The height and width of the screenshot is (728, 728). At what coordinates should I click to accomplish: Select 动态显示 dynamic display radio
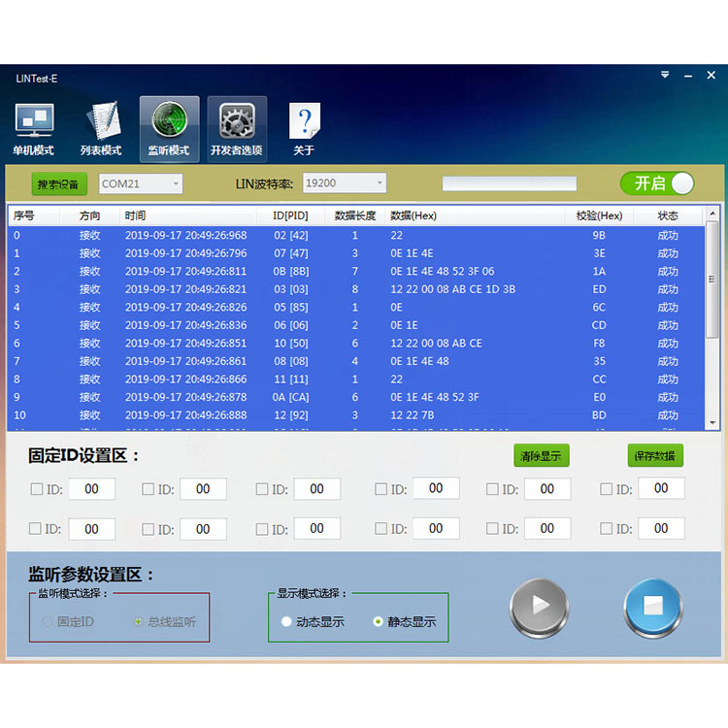286,622
